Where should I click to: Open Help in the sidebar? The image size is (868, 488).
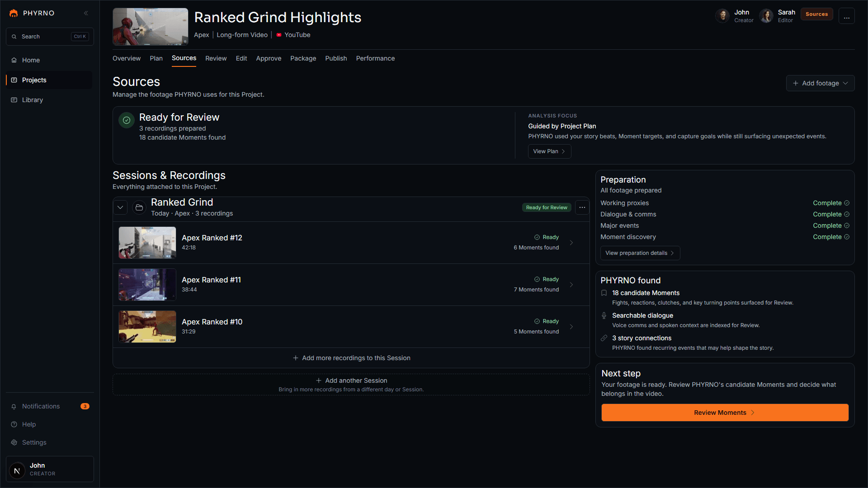[49, 424]
